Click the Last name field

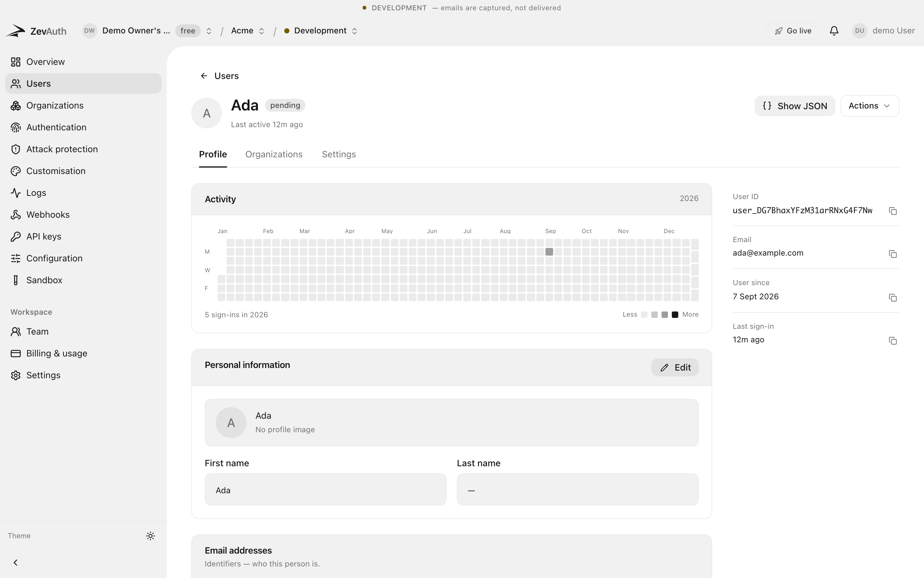tap(578, 489)
